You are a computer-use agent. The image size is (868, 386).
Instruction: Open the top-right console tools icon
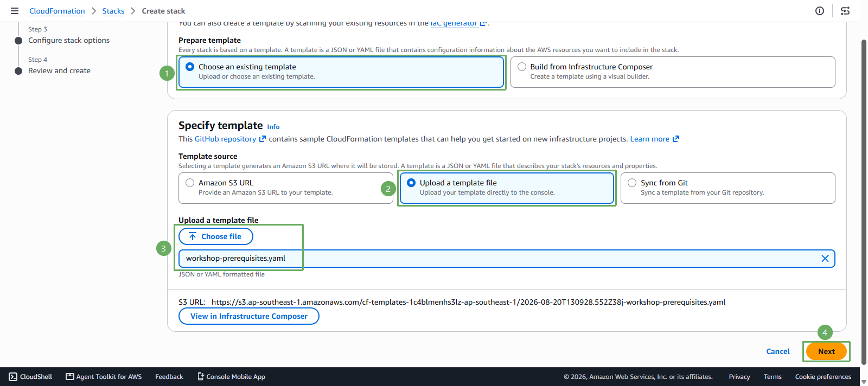pyautogui.click(x=845, y=11)
